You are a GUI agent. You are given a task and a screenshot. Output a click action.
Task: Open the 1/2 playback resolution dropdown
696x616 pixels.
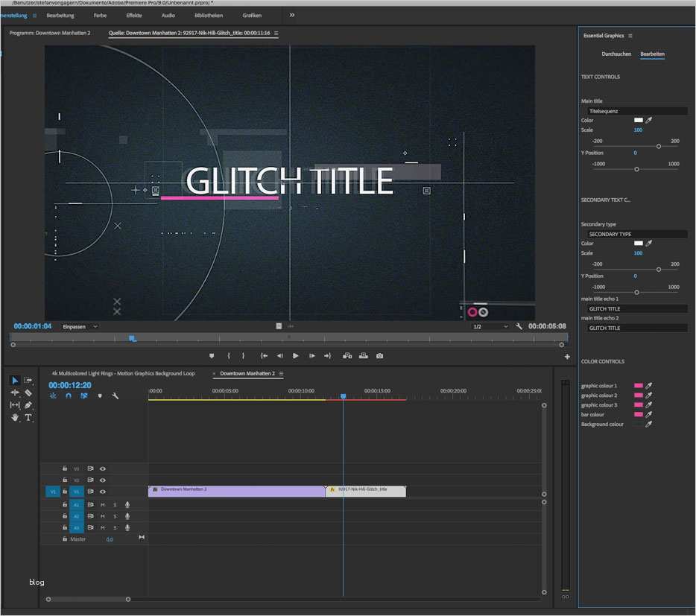[490, 327]
